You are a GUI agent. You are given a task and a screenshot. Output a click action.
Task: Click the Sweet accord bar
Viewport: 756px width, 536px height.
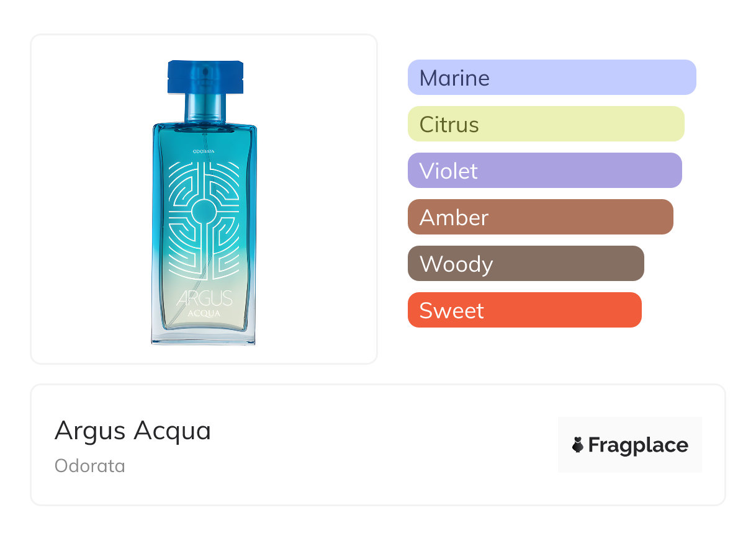524,310
